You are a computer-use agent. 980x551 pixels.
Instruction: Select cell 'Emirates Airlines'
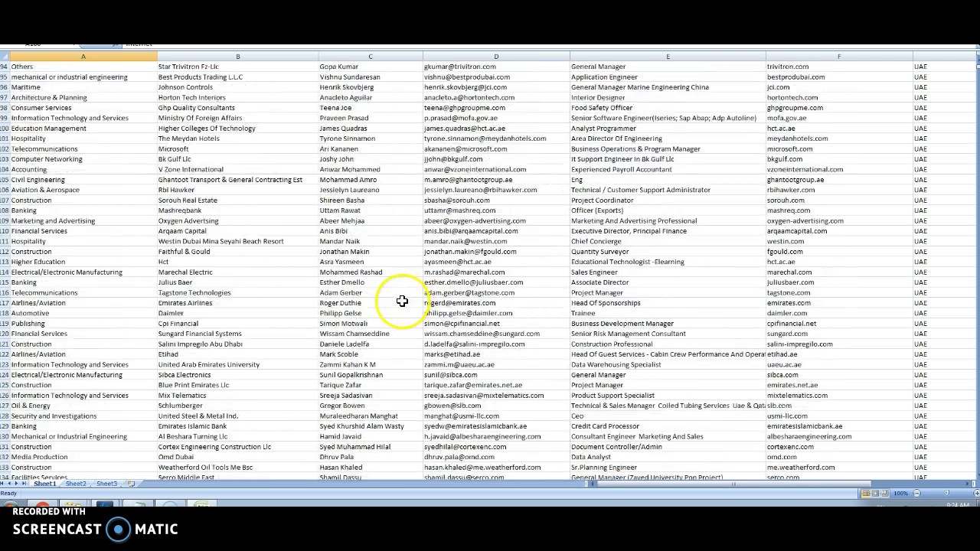(185, 303)
